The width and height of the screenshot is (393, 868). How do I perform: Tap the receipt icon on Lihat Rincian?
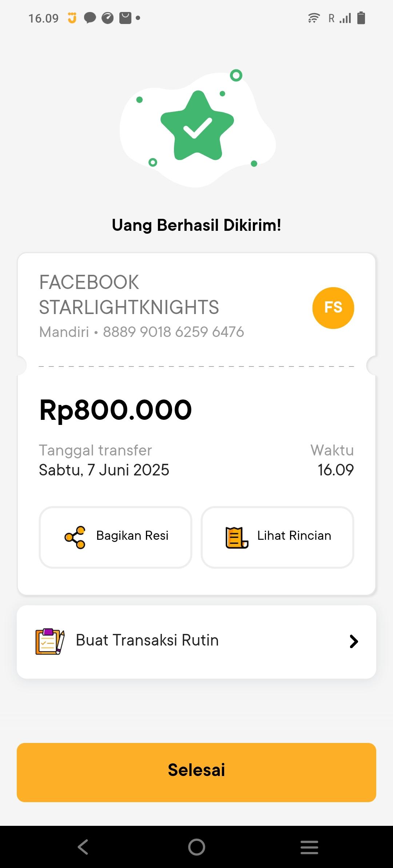[x=237, y=537]
